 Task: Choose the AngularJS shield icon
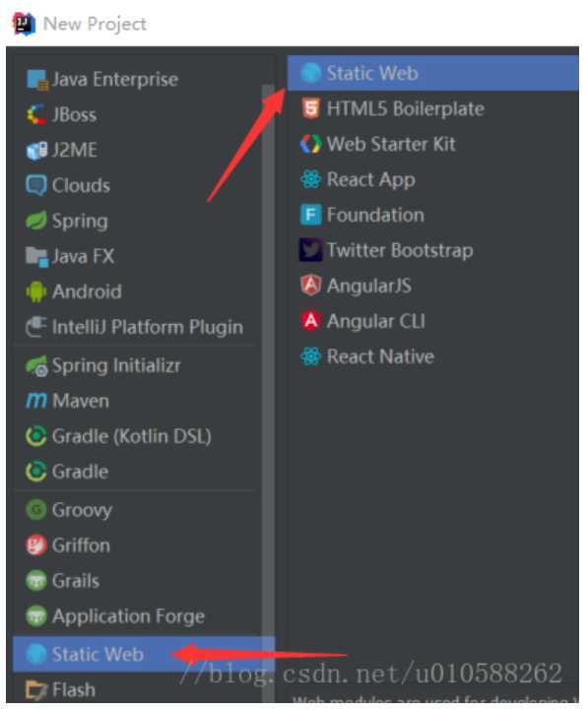pyautogui.click(x=311, y=286)
